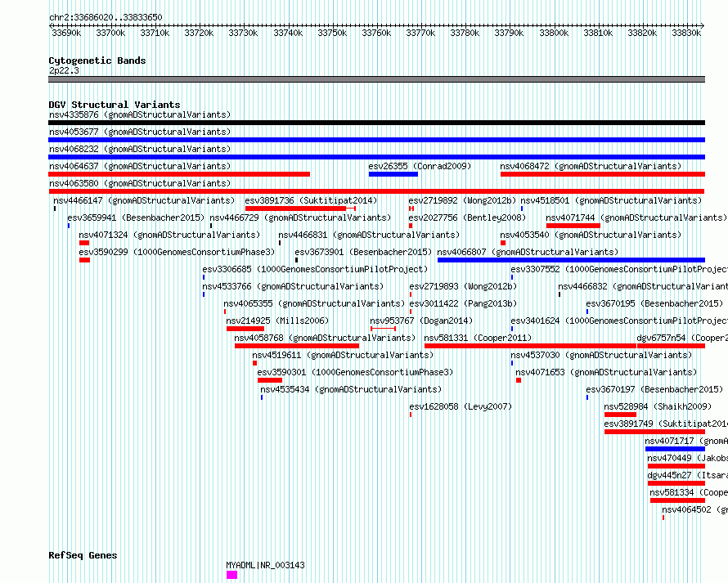This screenshot has height=583, width=728.
Task: Select the RefSeq Genes track title
Action: pos(83,556)
